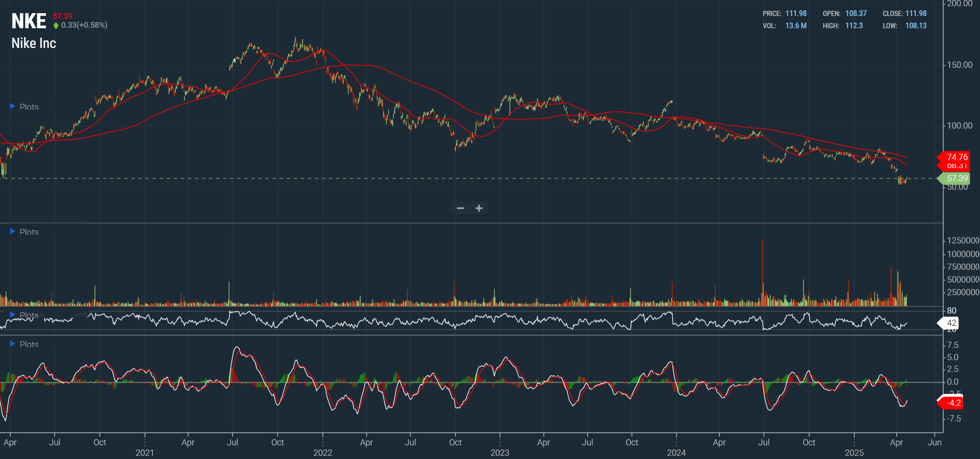
Task: Click the CLOSE: 111.98 readout
Action: pos(905,14)
